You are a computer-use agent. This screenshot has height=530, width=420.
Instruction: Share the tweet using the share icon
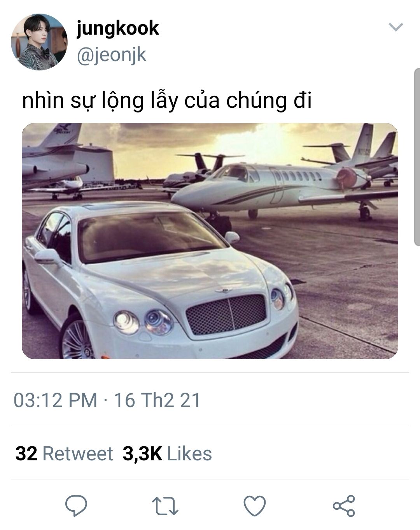point(344,506)
